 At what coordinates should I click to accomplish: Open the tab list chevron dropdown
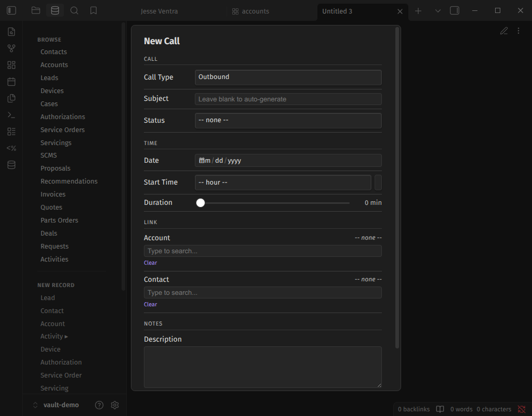(x=437, y=11)
